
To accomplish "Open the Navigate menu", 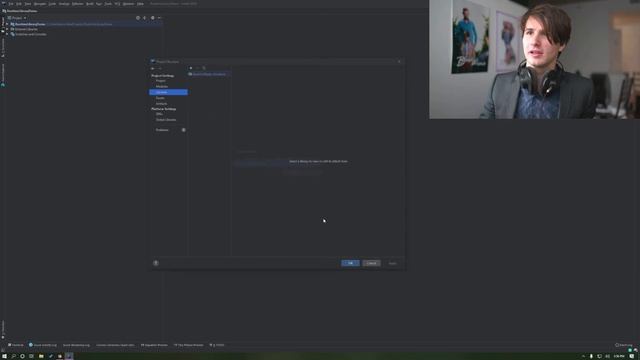I will coord(40,4).
